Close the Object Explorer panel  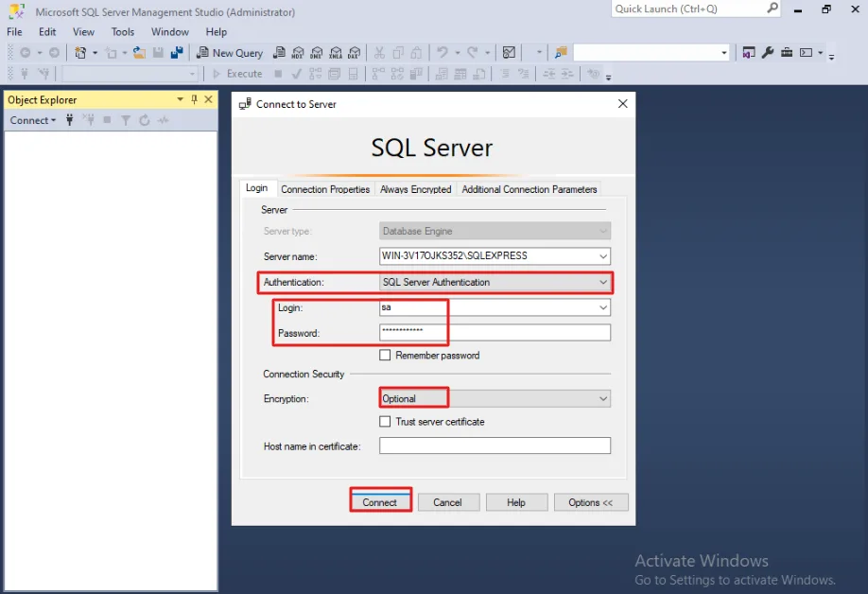(x=209, y=99)
